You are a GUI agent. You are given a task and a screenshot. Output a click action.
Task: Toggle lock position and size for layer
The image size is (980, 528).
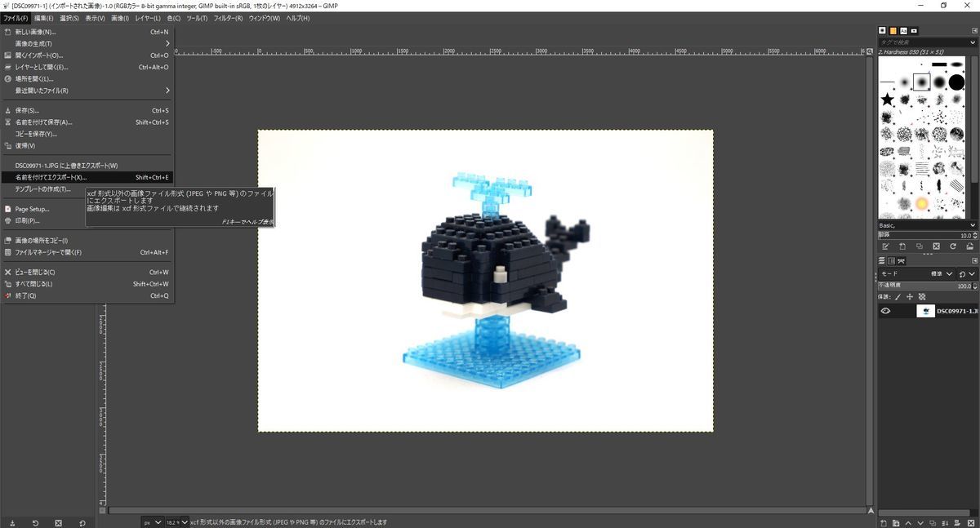pos(911,297)
